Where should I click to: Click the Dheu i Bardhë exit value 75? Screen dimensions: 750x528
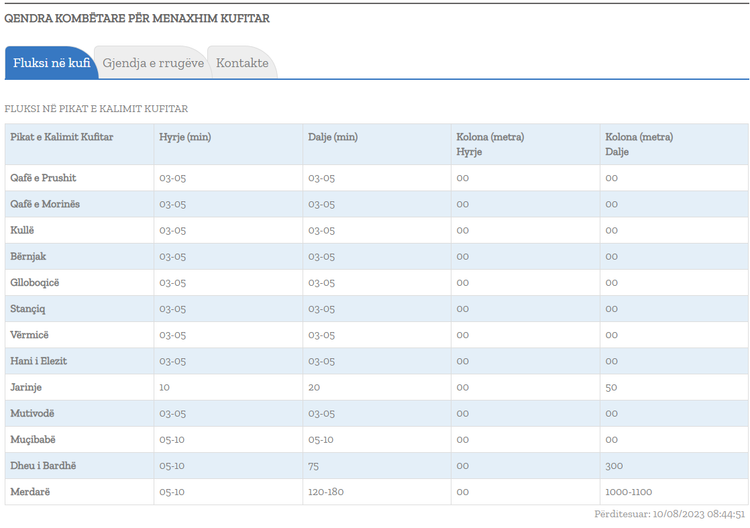[313, 466]
